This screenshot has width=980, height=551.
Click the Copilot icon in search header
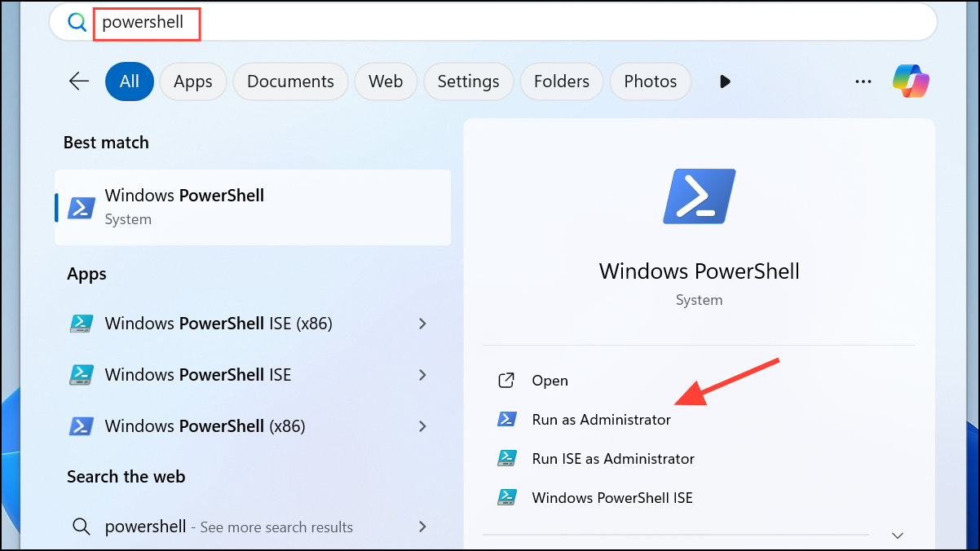point(911,82)
